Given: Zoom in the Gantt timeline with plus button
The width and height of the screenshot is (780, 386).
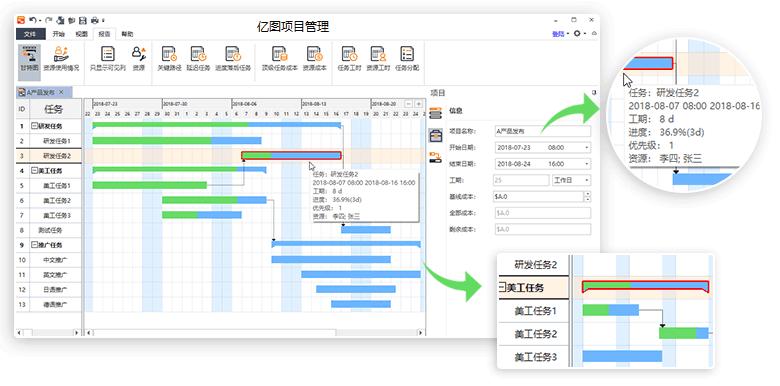Looking at the screenshot, I should pyautogui.click(x=418, y=103).
